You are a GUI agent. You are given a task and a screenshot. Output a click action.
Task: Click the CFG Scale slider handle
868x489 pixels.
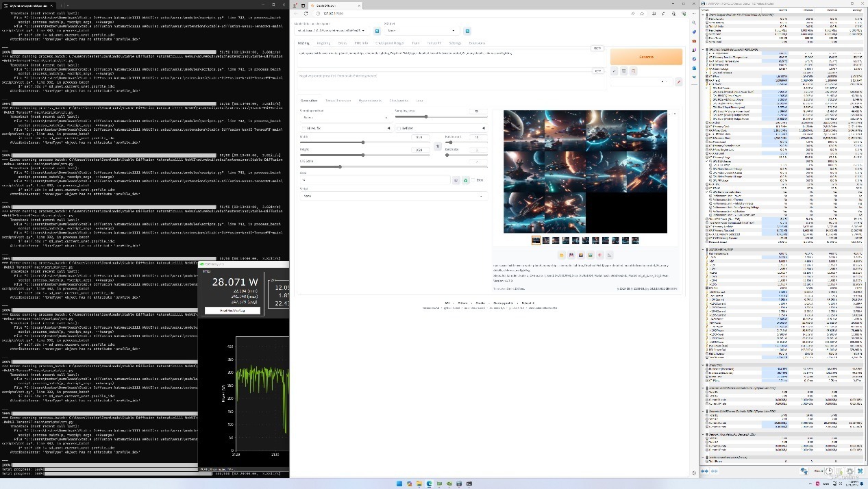point(340,166)
